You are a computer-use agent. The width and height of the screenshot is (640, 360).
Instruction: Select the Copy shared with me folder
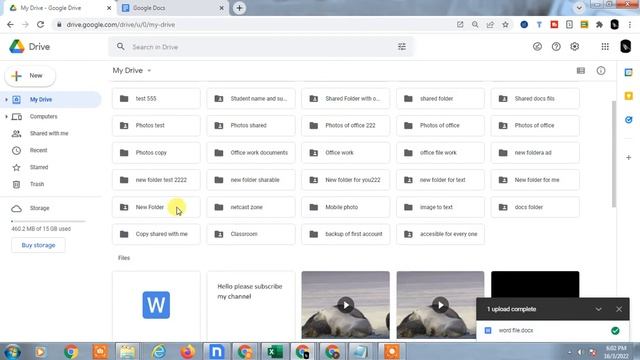156,234
